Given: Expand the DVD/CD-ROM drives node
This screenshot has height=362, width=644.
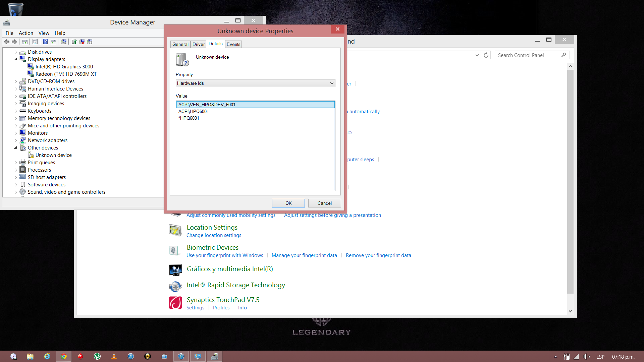Looking at the screenshot, I should point(15,81).
